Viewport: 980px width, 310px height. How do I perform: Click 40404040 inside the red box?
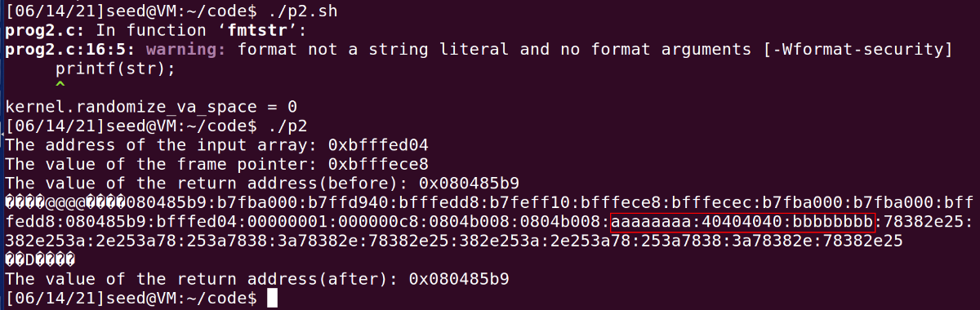coord(742,222)
